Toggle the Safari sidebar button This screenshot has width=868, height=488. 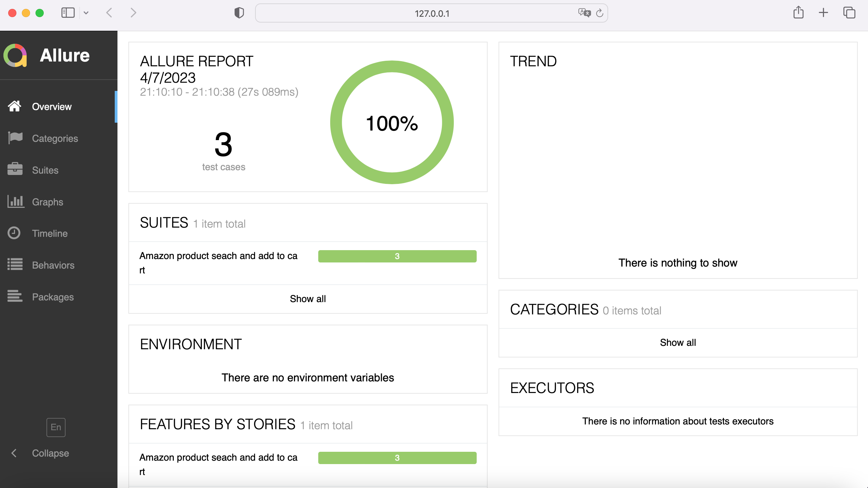[x=68, y=13]
